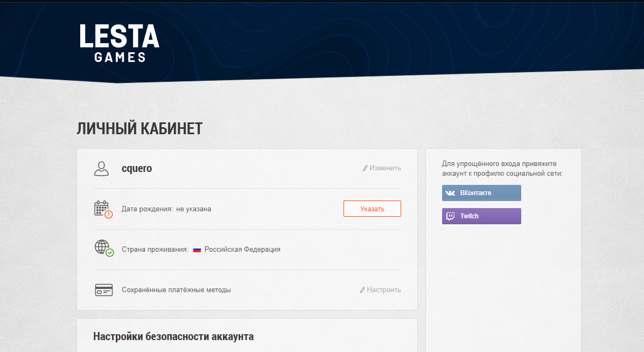Click the VK logo icon
Screen dimensions: 644x352
pos(450,193)
